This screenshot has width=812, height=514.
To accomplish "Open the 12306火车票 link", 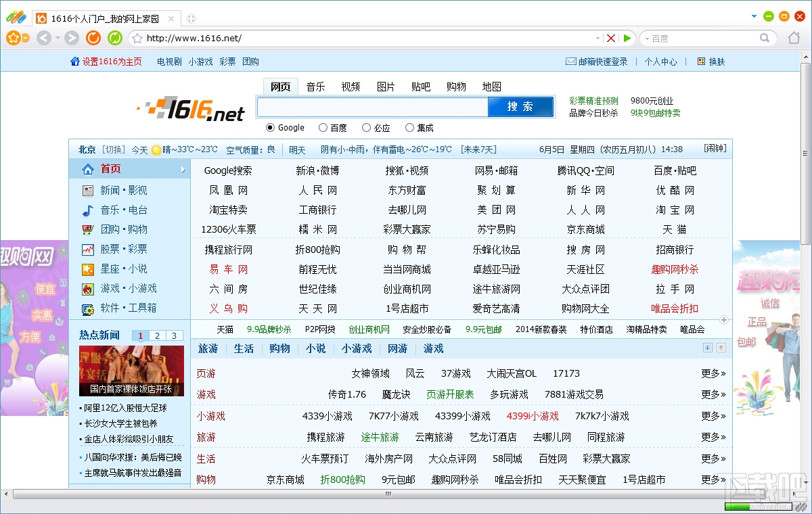I will [229, 229].
